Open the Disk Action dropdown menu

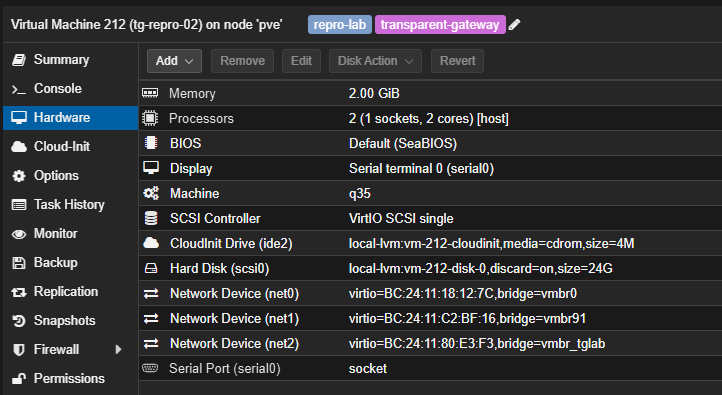[x=375, y=61]
